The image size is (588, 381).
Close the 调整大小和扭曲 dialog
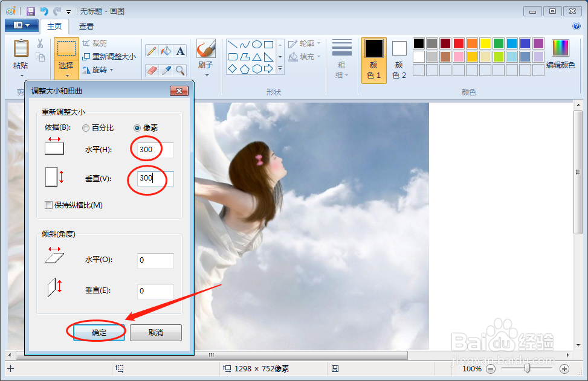pyautogui.click(x=179, y=91)
